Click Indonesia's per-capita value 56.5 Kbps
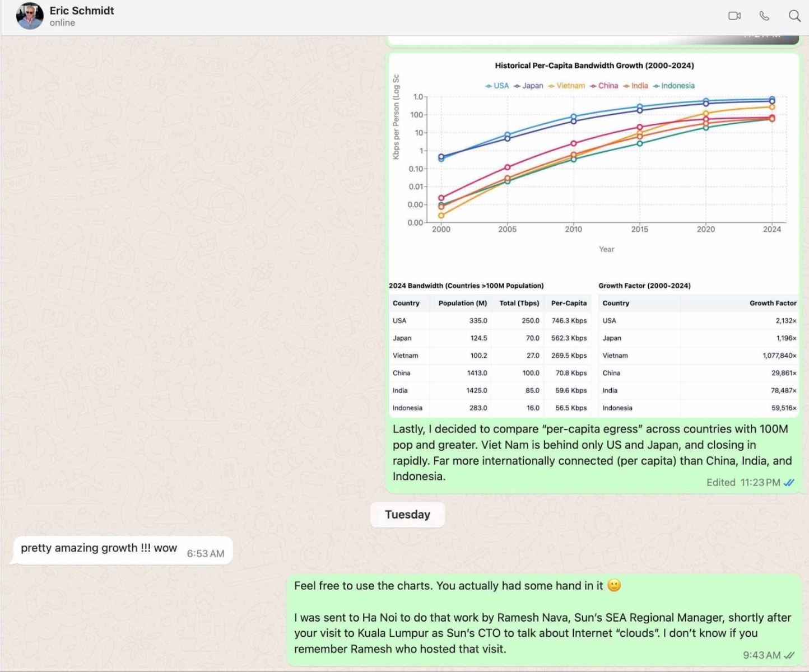This screenshot has height=672, width=809. click(x=571, y=408)
